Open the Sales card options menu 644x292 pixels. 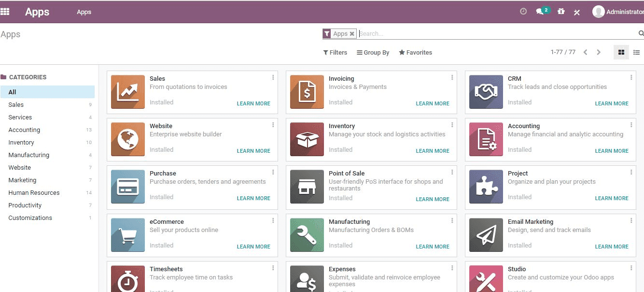(273, 77)
